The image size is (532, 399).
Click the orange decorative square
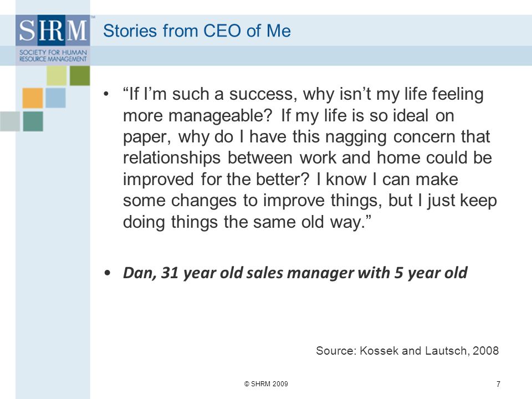pos(33,98)
